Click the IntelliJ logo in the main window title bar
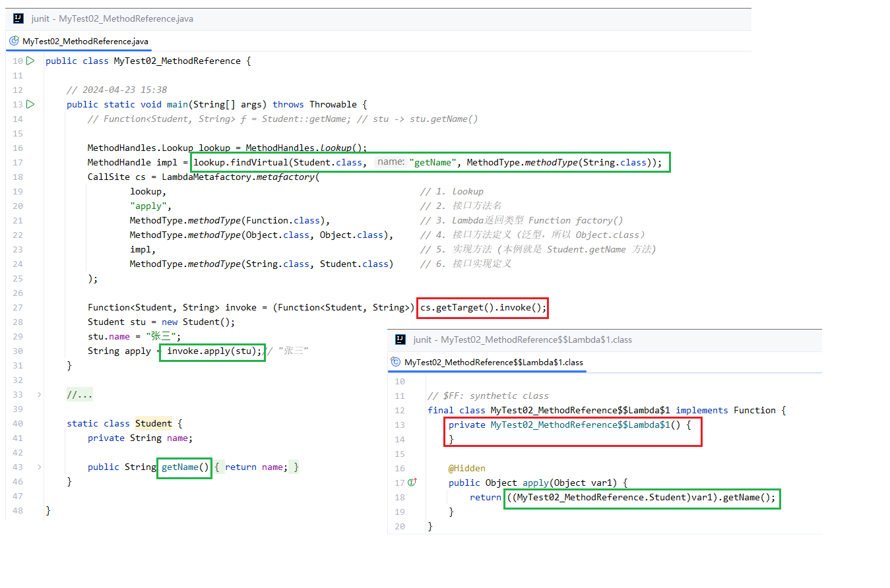The height and width of the screenshot is (588, 890). tap(20, 18)
